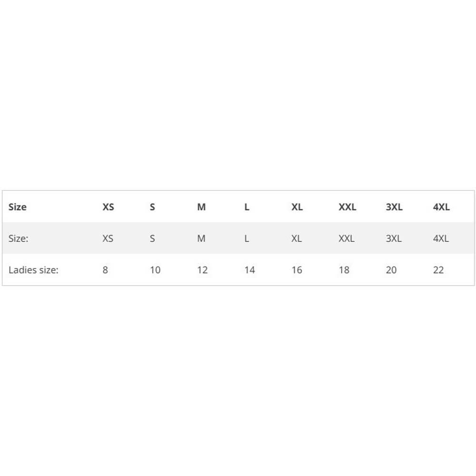
Task: Select the bold 3XL column header
Action: [x=394, y=207]
